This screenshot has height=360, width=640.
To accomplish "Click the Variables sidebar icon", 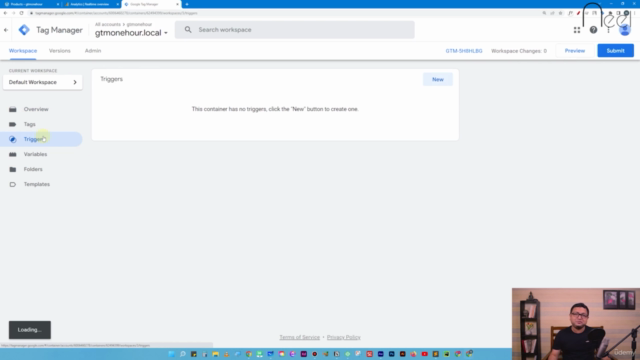I will (13, 154).
